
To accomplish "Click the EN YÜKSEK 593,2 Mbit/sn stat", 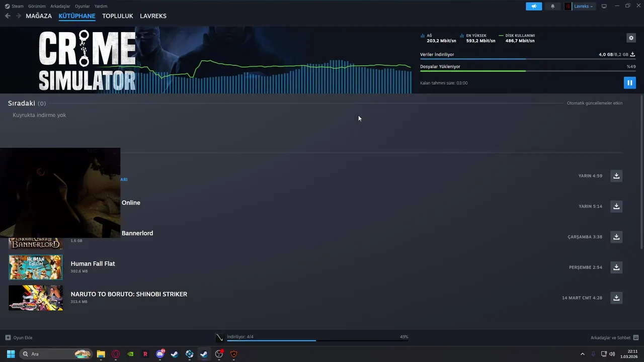I will [477, 38].
